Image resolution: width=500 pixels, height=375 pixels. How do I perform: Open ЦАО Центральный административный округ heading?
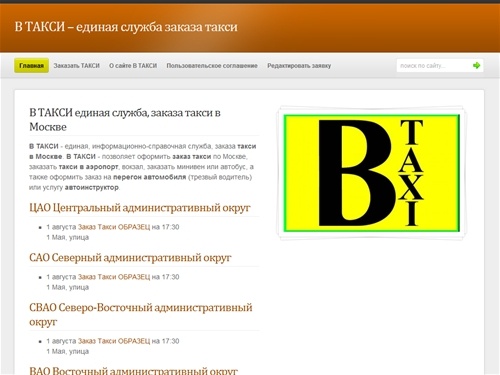coord(140,208)
